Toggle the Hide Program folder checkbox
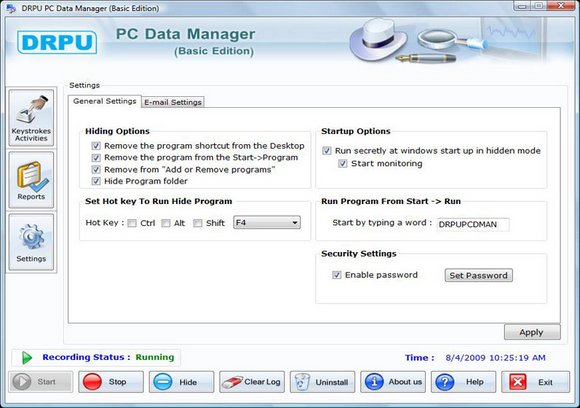Viewport: 580px width, 408px height. (96, 181)
